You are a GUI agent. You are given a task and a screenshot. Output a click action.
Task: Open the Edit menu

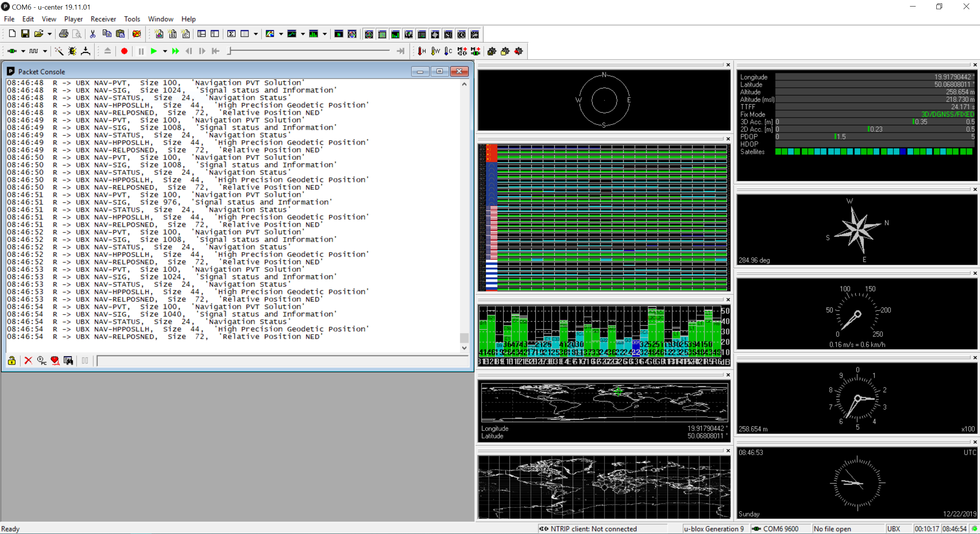(x=28, y=19)
